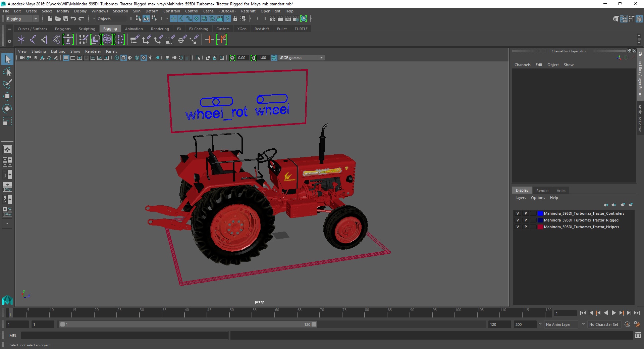Toggle visibility of Tractor_Controlers layer
Image resolution: width=644 pixels, height=349 pixels.
click(x=518, y=213)
